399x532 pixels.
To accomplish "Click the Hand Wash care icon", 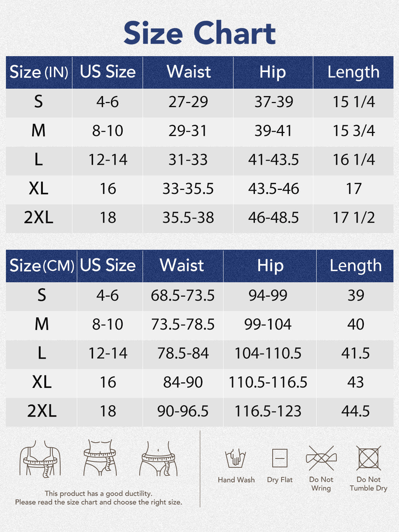I will click(236, 458).
